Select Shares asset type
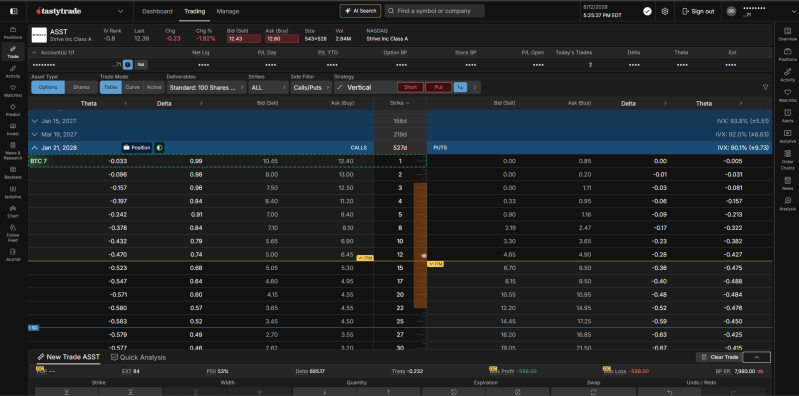The image size is (799, 396). 81,87
